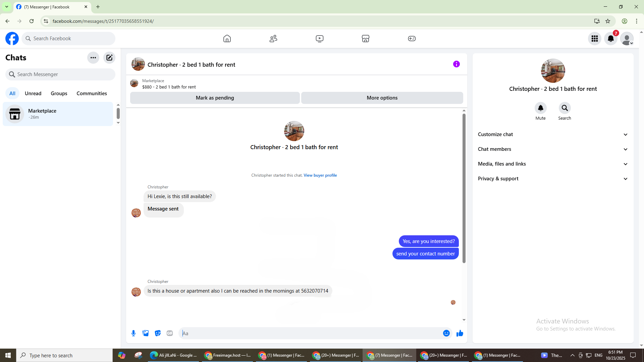This screenshot has width=644, height=362.
Task: Open Facebook notifications bell
Action: [x=610, y=39]
